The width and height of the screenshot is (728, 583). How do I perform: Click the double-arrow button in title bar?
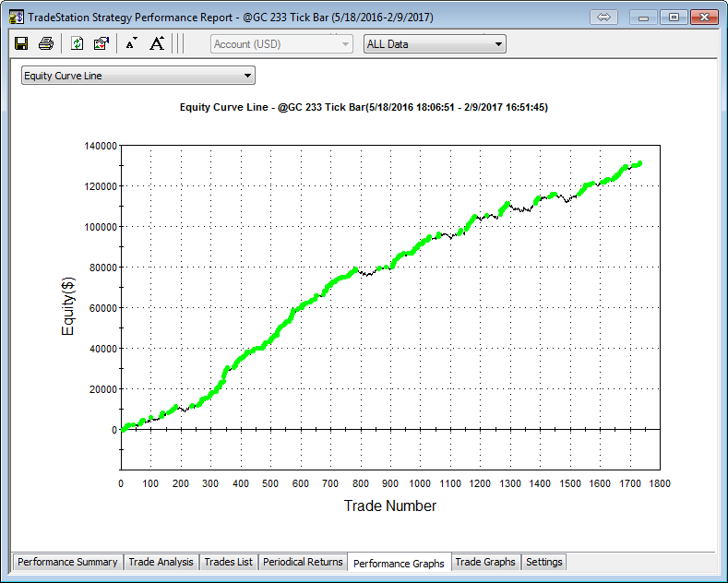(605, 17)
